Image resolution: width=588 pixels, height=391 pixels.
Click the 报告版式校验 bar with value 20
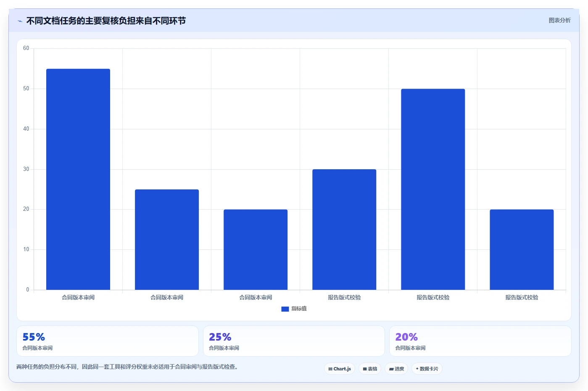[522, 249]
